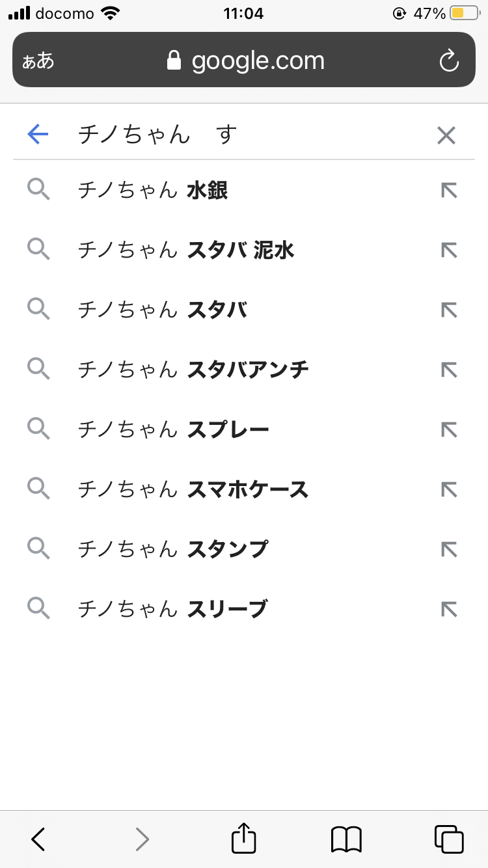This screenshot has height=868, width=488.
Task: Fill search with チノちゃん 水銀 arrow
Action: point(449,191)
